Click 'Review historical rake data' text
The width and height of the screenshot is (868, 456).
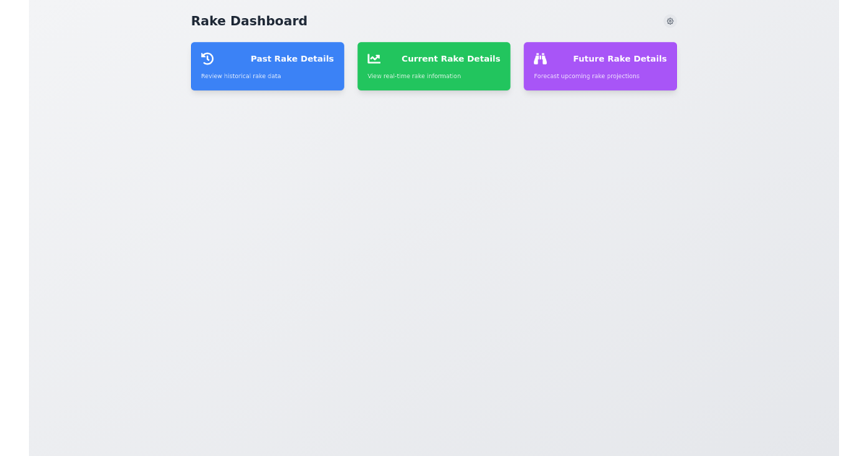point(240,76)
